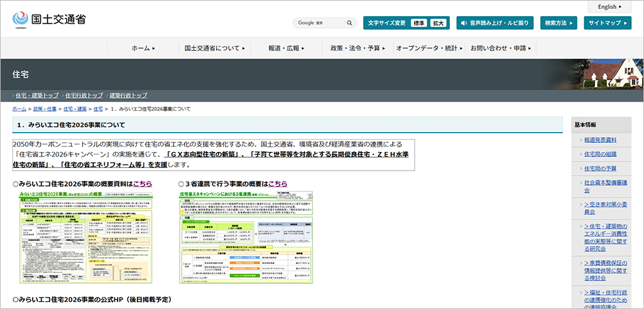
Task: Open 社会資本整備審議会 sidebar link
Action: click(605, 187)
